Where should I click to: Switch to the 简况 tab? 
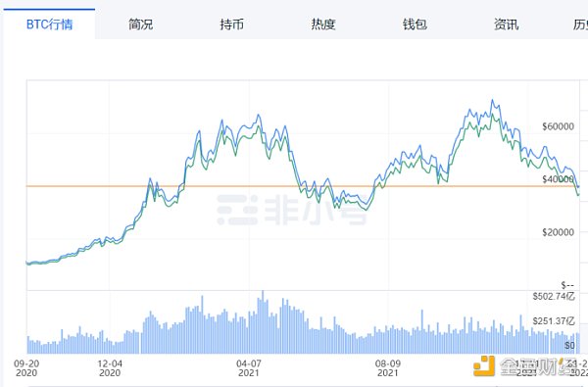coord(140,24)
